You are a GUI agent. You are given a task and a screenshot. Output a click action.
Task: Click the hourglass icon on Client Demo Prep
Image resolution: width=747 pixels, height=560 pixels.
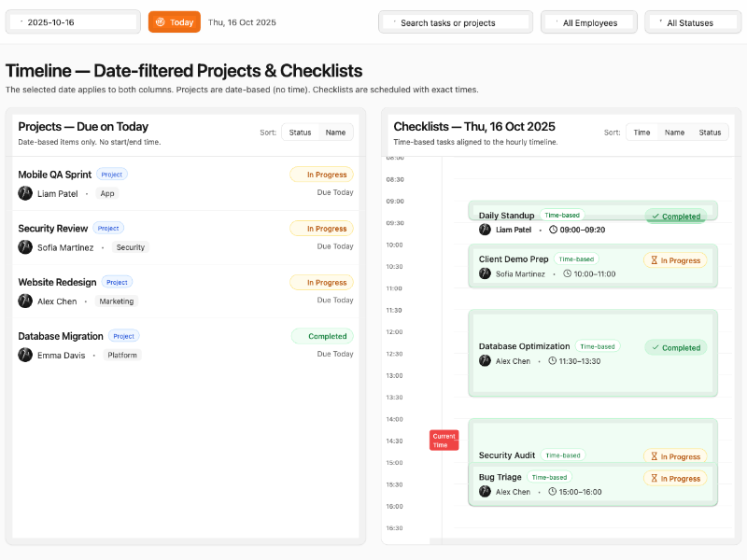coord(654,260)
